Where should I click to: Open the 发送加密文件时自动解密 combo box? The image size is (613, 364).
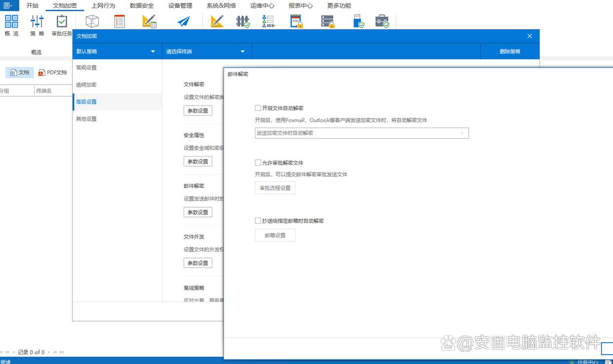coord(361,133)
